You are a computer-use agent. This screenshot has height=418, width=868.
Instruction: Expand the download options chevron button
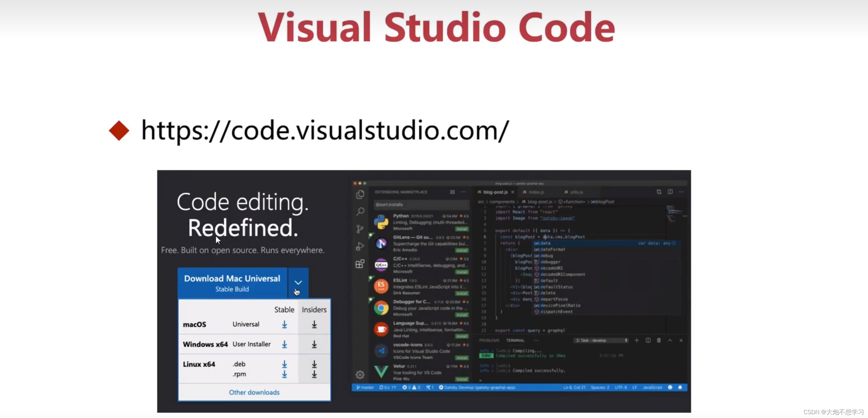coord(298,282)
